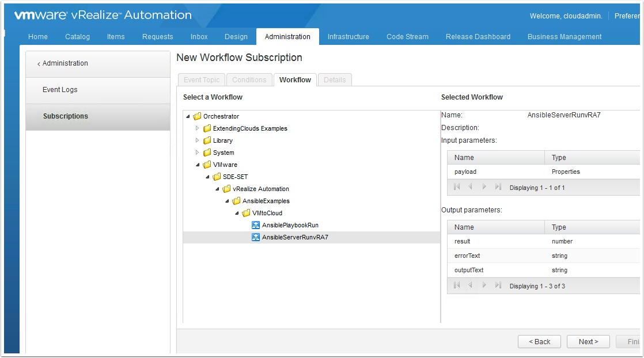Click the VMware folder icon

tap(207, 165)
